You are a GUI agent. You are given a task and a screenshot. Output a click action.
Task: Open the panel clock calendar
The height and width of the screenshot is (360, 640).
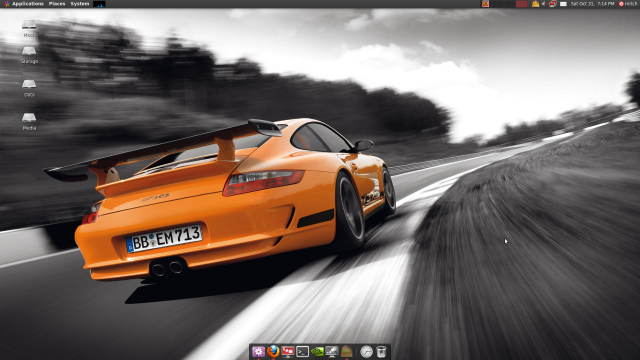592,4
